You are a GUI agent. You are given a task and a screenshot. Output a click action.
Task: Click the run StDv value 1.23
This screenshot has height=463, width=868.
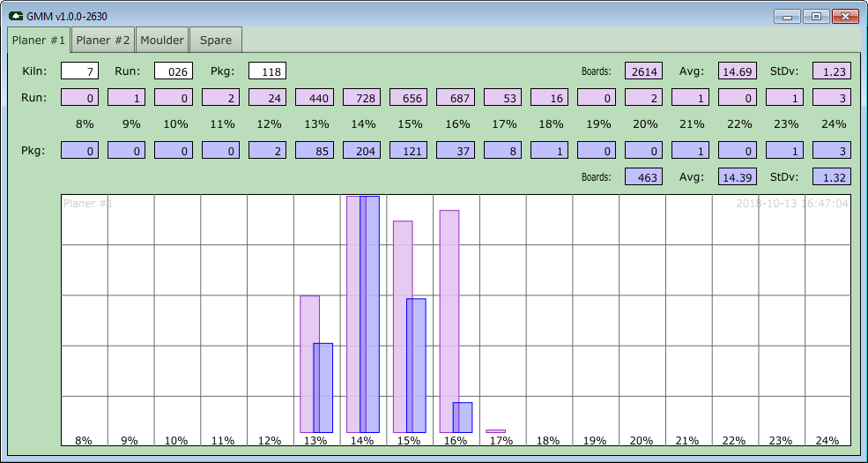pos(831,71)
